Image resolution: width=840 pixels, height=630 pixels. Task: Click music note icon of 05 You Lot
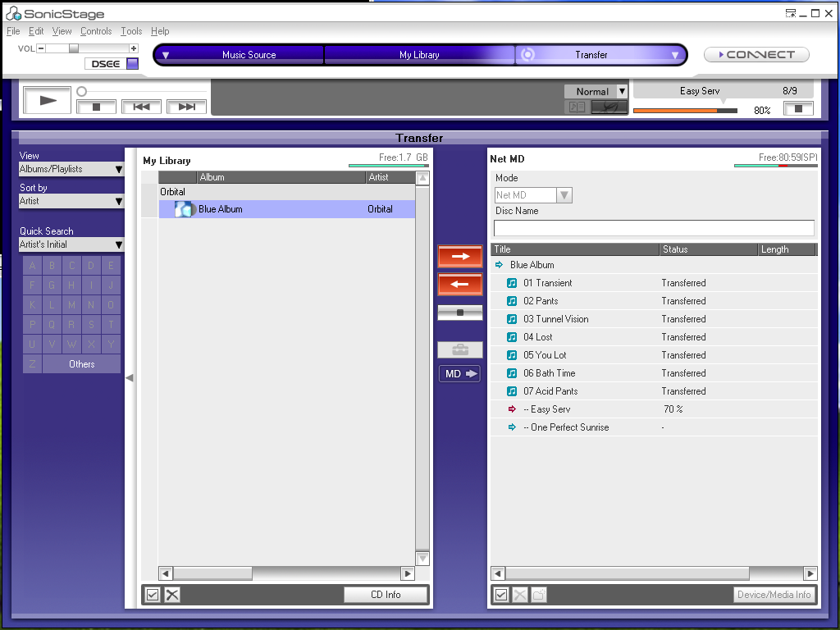(512, 355)
